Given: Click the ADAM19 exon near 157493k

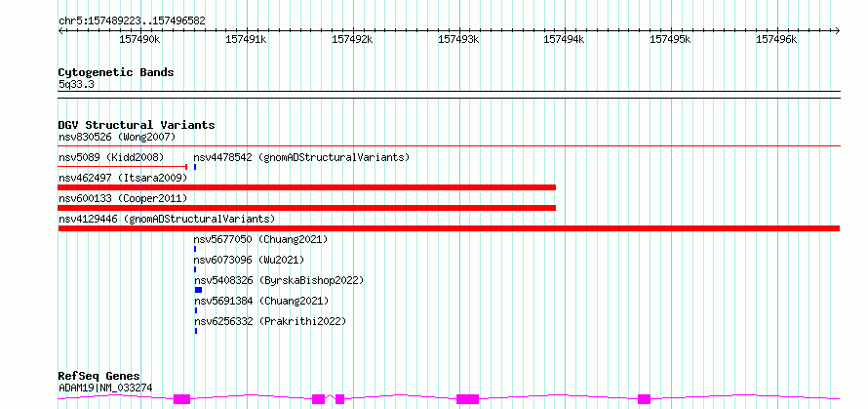Looking at the screenshot, I should [467, 399].
